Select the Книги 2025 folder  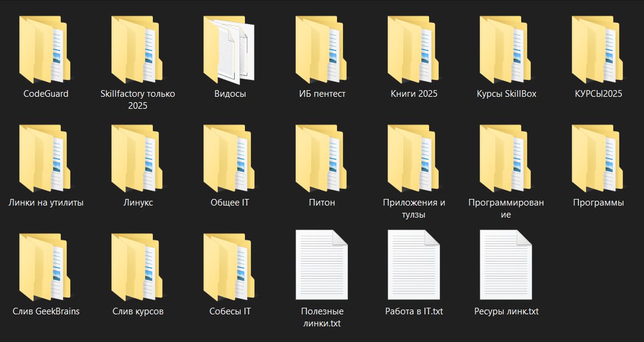(x=413, y=50)
